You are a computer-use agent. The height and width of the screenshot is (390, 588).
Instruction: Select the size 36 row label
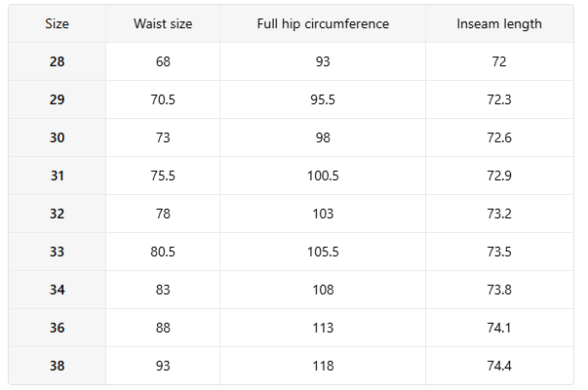click(x=57, y=328)
